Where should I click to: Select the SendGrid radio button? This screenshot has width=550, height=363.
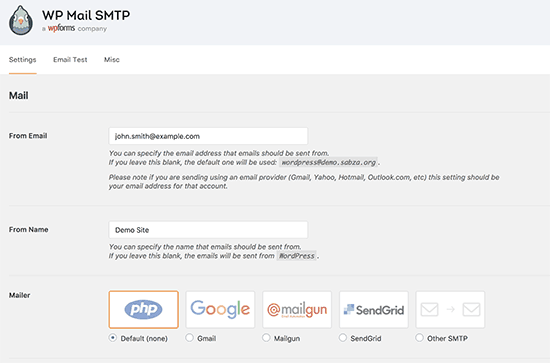[343, 338]
